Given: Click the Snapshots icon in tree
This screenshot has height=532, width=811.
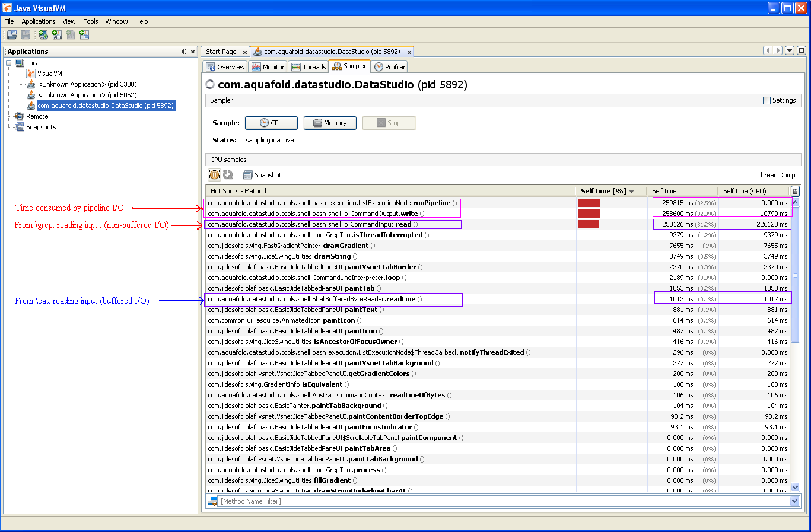Looking at the screenshot, I should pos(20,127).
